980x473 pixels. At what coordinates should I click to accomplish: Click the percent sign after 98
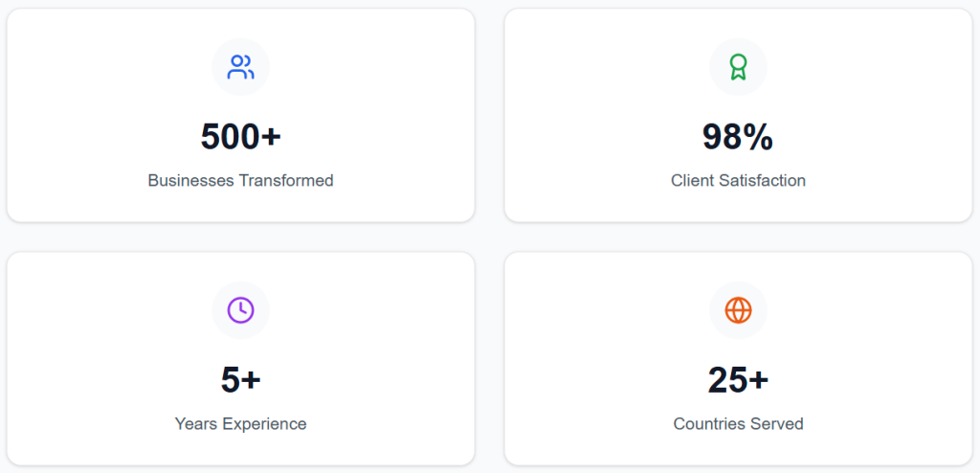pos(759,137)
